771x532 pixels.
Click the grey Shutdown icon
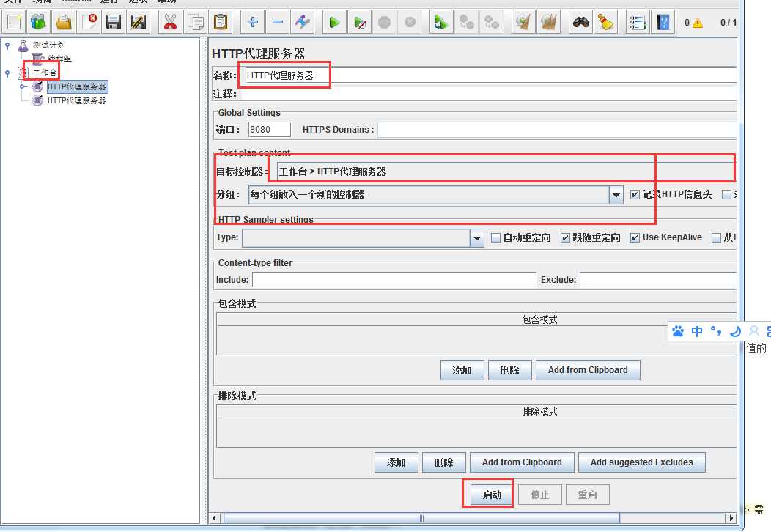point(410,22)
